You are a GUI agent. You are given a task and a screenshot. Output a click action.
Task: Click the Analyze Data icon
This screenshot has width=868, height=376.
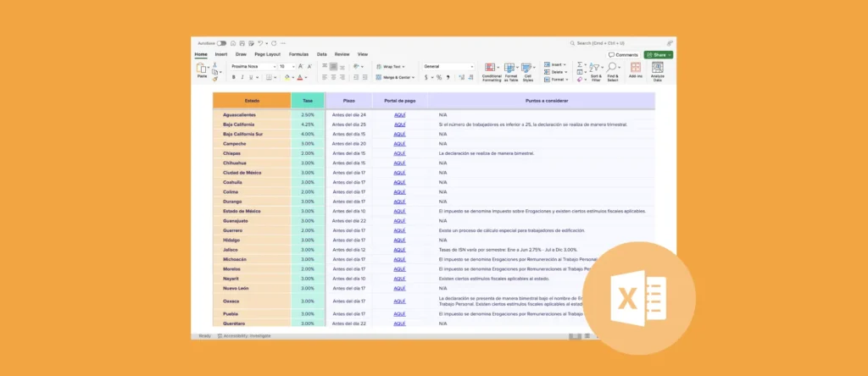click(658, 69)
